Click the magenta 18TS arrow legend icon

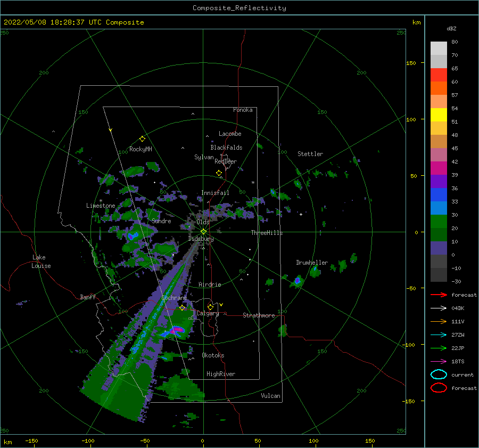pyautogui.click(x=439, y=362)
